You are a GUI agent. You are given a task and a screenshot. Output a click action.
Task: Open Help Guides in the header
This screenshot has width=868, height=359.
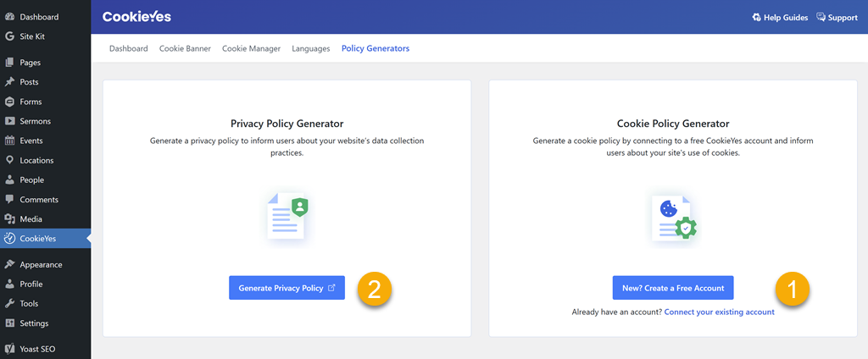click(x=780, y=18)
